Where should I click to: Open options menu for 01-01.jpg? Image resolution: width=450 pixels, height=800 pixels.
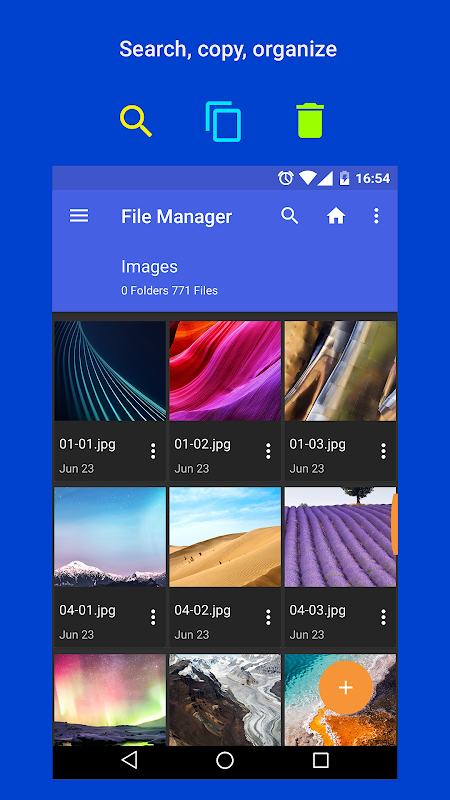tap(153, 451)
